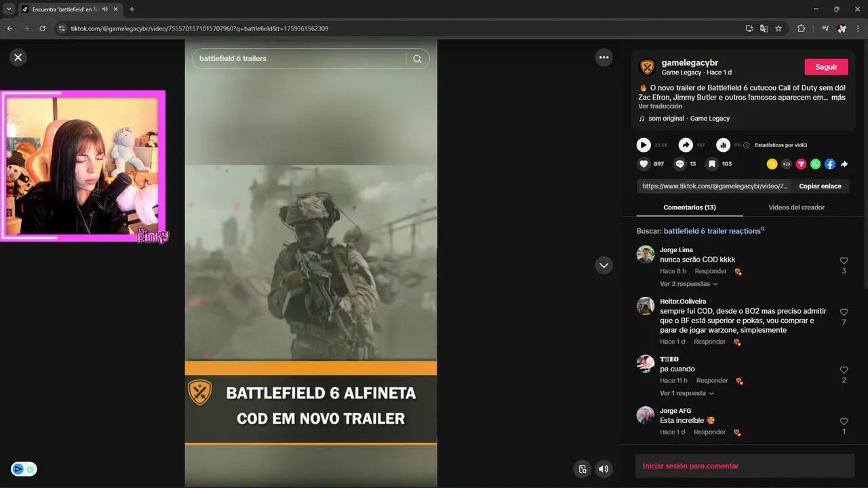Click Copiar enlace button
Viewport: 868px width, 488px height.
tap(820, 186)
